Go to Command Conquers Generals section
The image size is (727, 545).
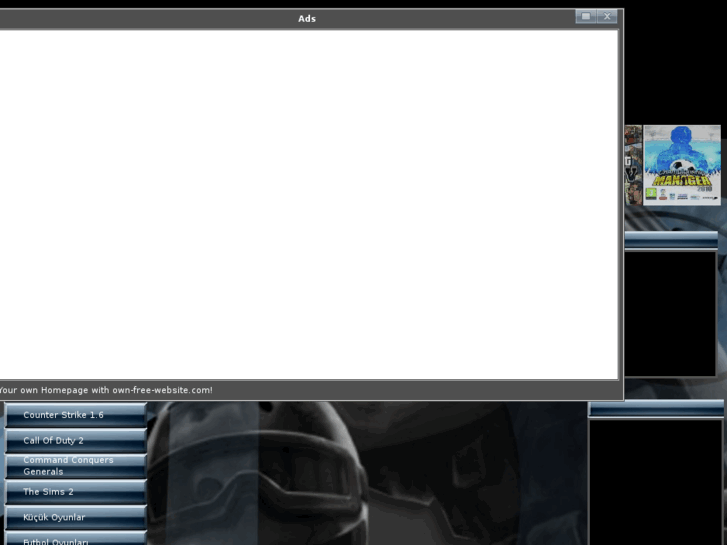click(x=76, y=466)
